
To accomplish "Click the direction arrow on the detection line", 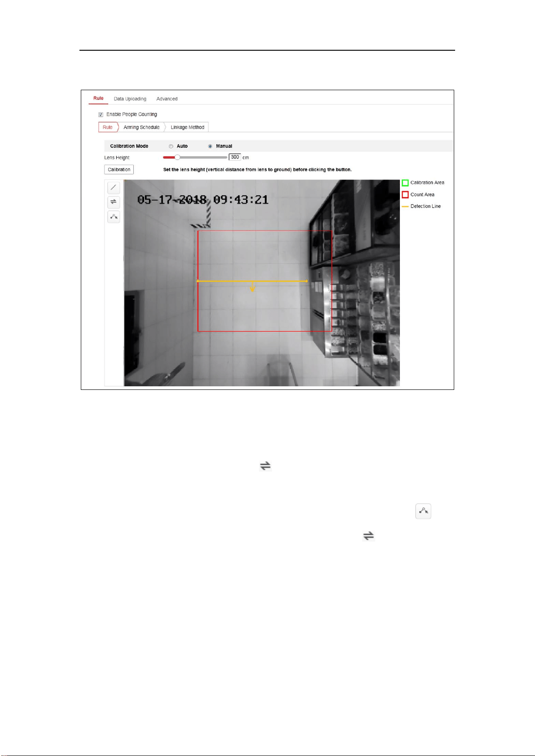I will pos(253,287).
